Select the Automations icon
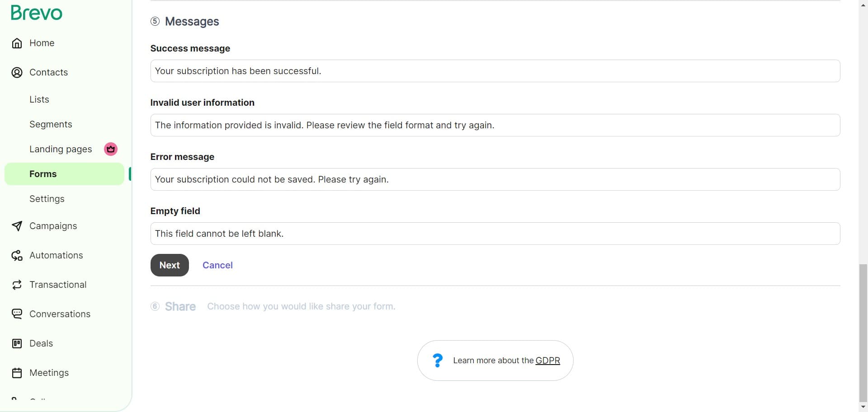 [x=17, y=255]
